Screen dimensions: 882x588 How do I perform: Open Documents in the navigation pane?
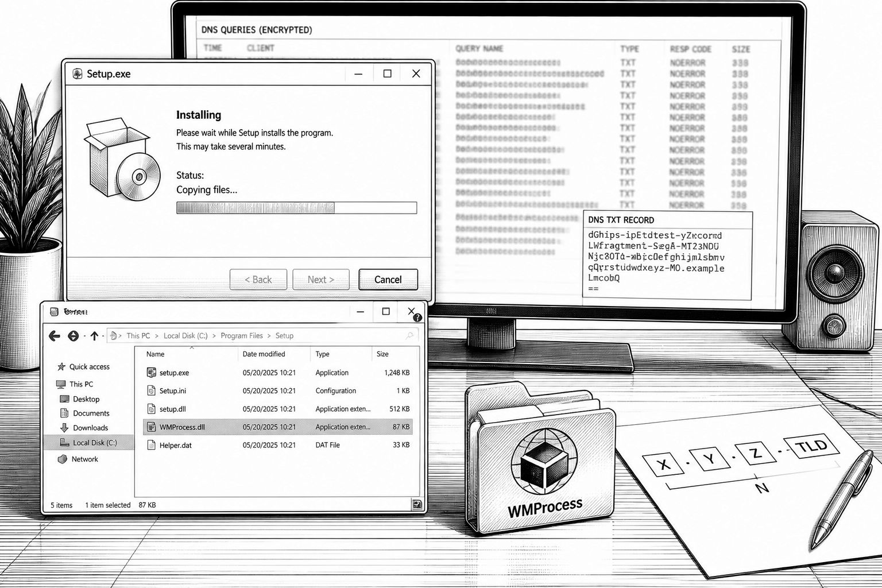(x=85, y=413)
